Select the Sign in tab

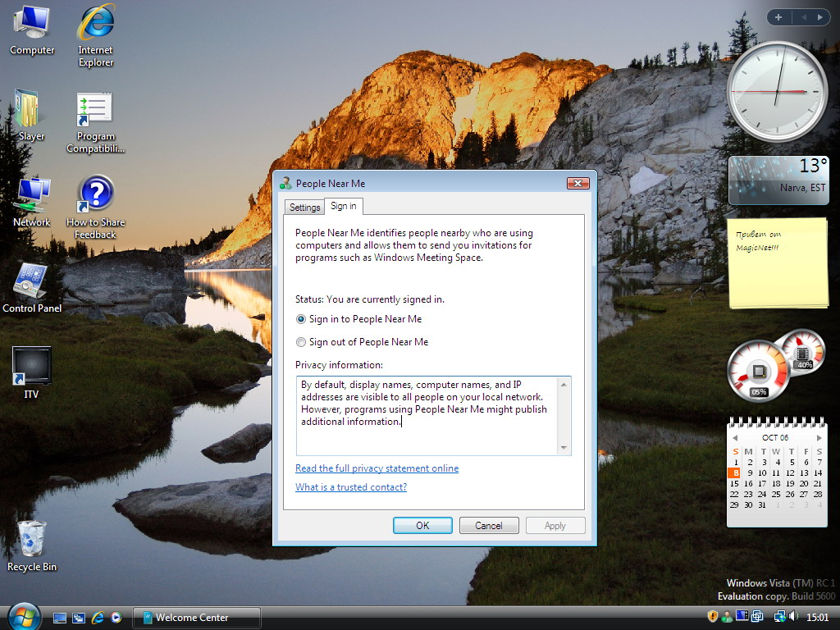click(344, 207)
